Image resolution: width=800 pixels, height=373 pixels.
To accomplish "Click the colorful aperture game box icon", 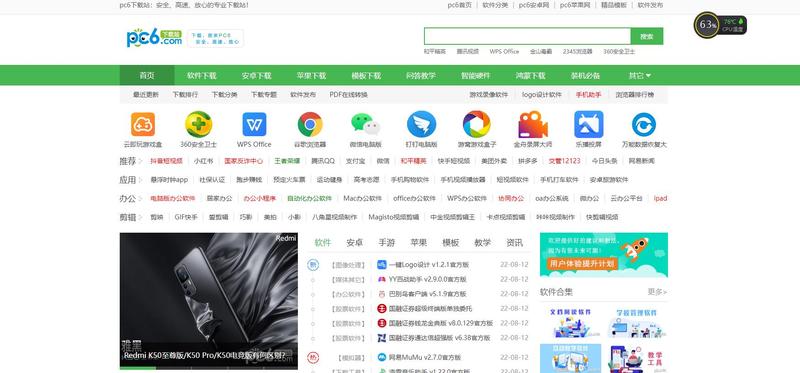I will [477, 124].
